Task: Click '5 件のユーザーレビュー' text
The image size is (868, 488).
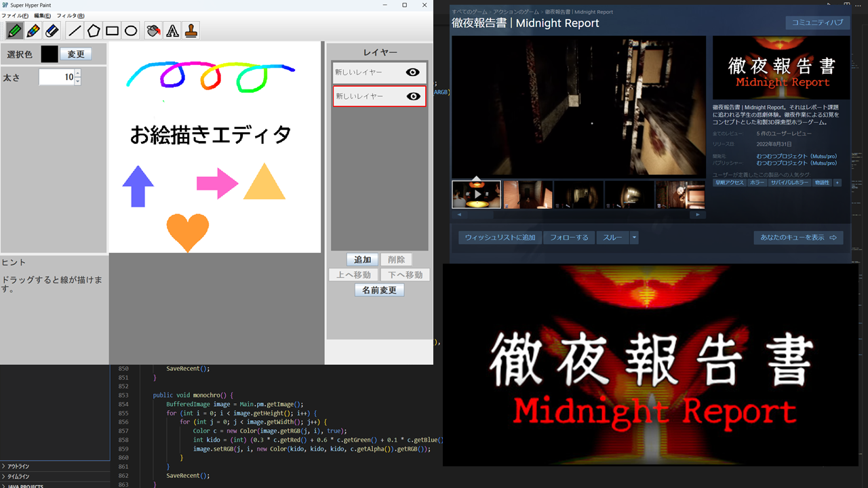Action: pyautogui.click(x=784, y=134)
